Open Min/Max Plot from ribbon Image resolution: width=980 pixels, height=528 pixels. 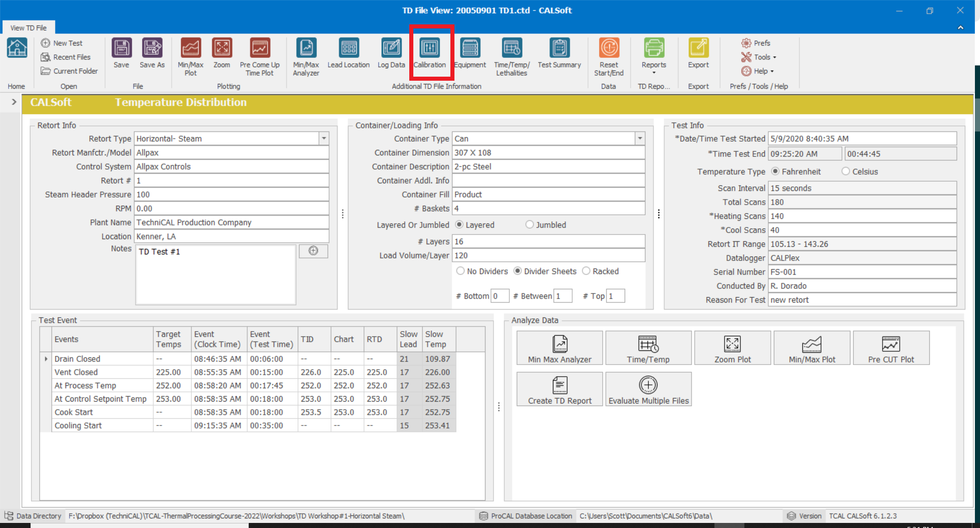pyautogui.click(x=190, y=57)
